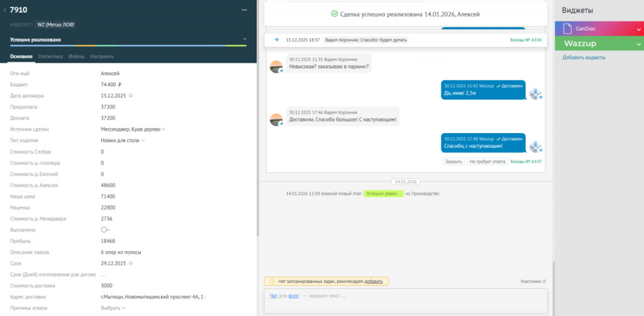Screen dimensions: 644x316
Task: Click 'Не требует ответа' button
Action: point(487,161)
